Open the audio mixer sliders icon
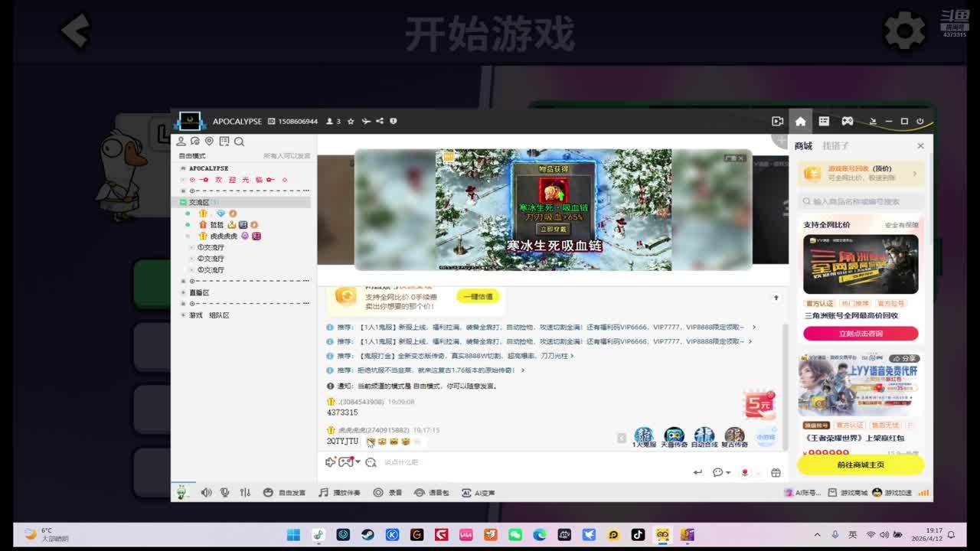980x551 pixels. (245, 493)
